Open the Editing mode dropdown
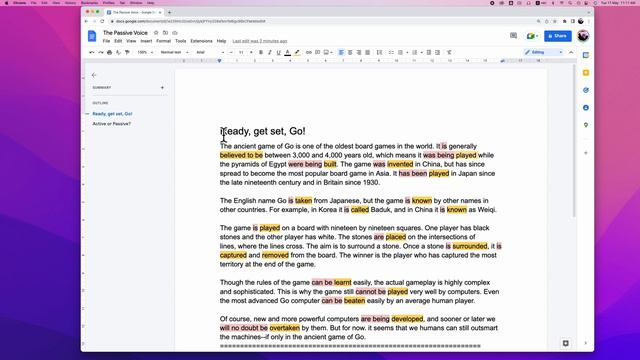The height and width of the screenshot is (360, 640). pos(544,53)
